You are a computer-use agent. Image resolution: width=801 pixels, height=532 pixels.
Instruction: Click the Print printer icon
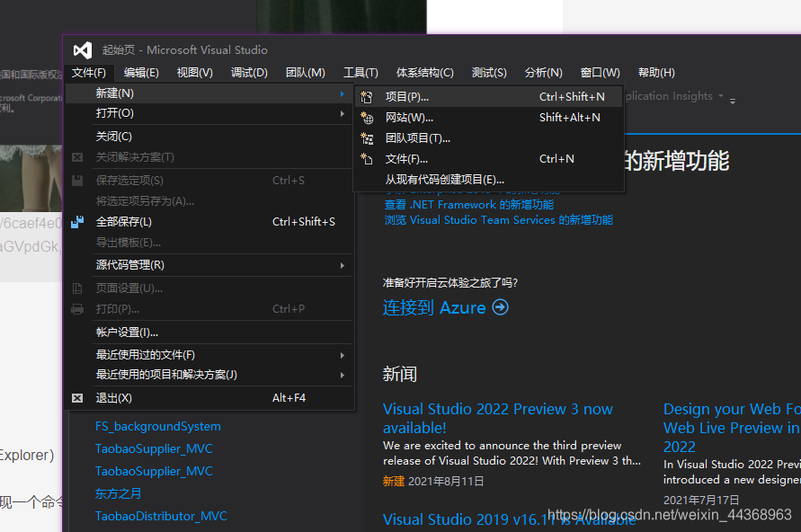[77, 309]
